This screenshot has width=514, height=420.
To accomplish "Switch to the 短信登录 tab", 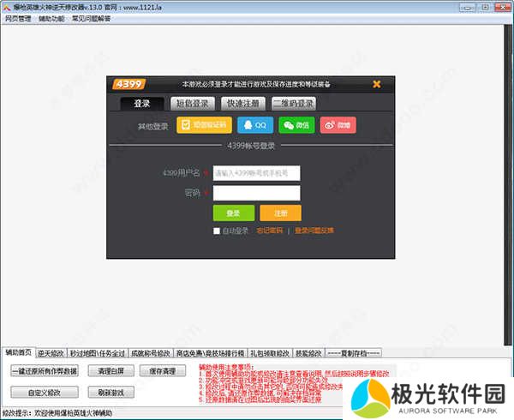I will point(192,104).
